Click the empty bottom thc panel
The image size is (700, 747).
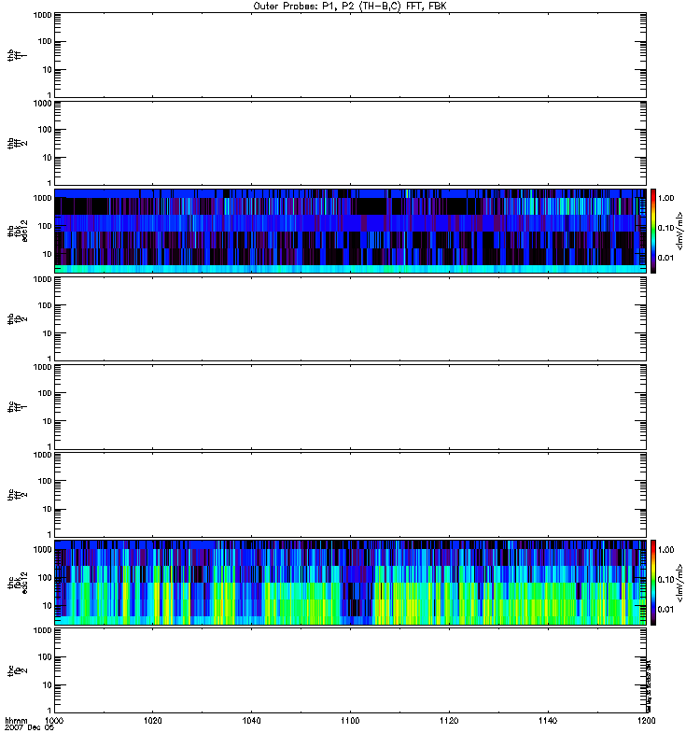[350, 669]
